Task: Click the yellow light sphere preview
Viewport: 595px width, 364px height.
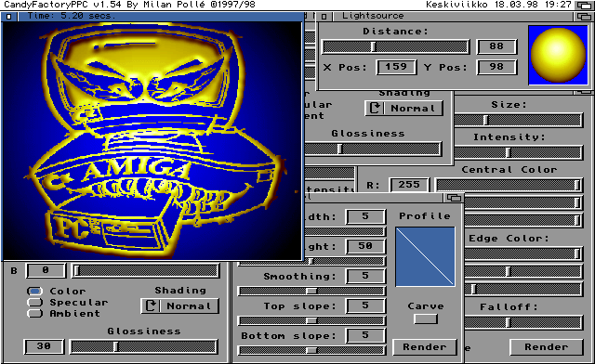Action: click(x=558, y=56)
